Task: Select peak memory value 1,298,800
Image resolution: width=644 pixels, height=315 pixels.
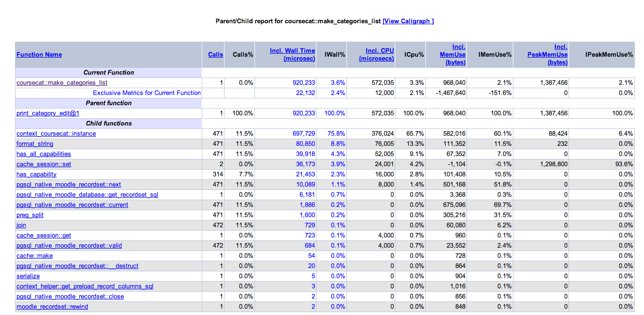Action: (553, 164)
